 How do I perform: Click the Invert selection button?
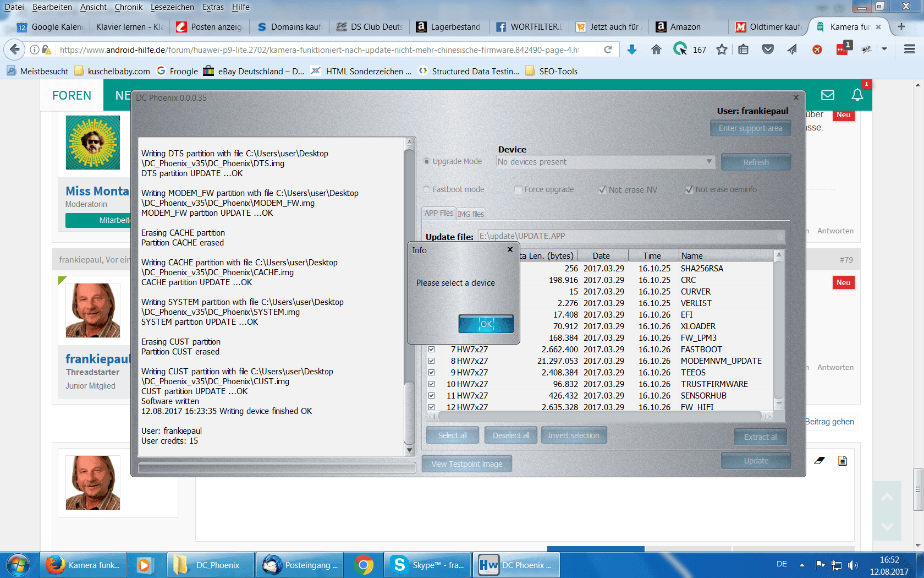574,435
